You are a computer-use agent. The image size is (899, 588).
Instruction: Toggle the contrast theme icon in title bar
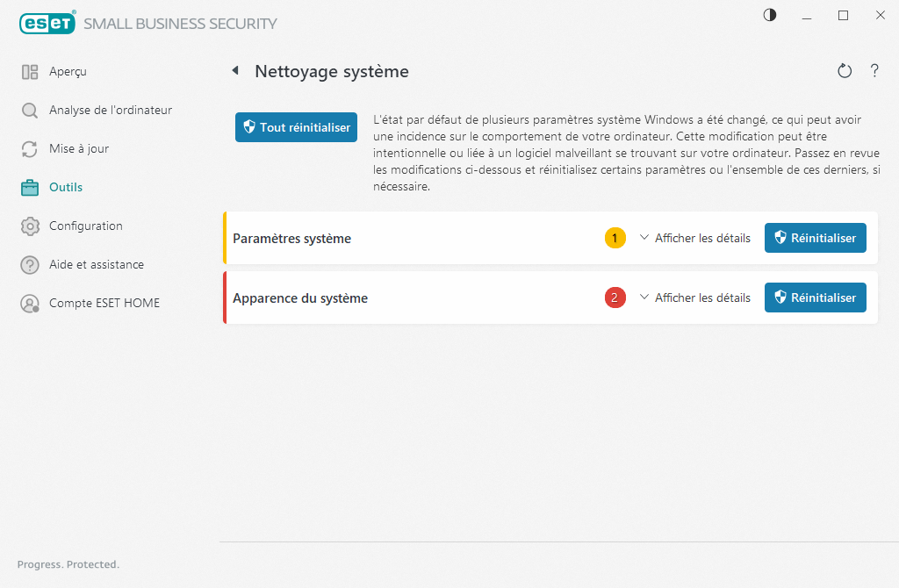[770, 15]
